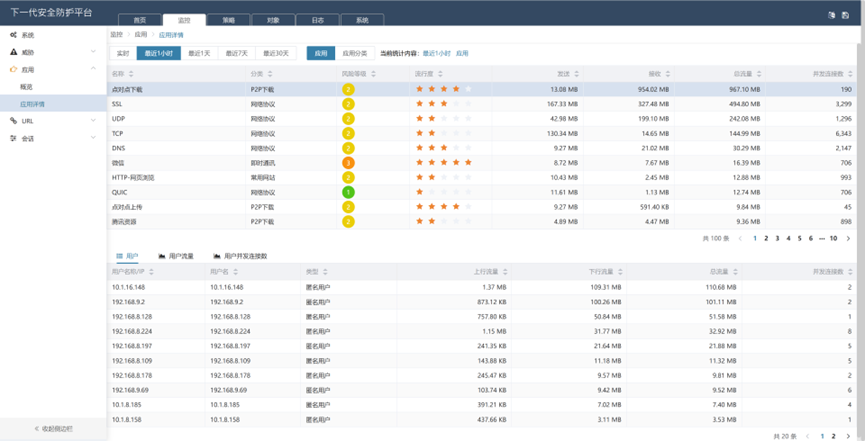The height and width of the screenshot is (441, 865).
Task: Switch to the 用户流量 chart tab
Action: (x=176, y=257)
